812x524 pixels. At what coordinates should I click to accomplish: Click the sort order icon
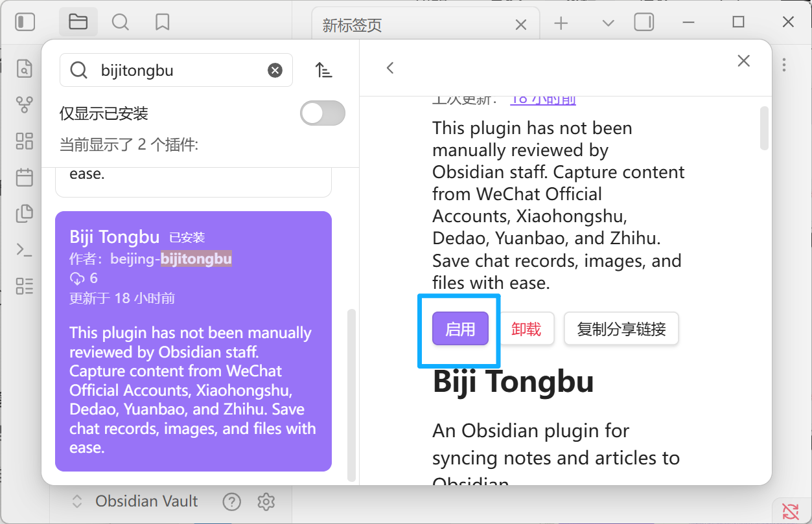coord(323,70)
